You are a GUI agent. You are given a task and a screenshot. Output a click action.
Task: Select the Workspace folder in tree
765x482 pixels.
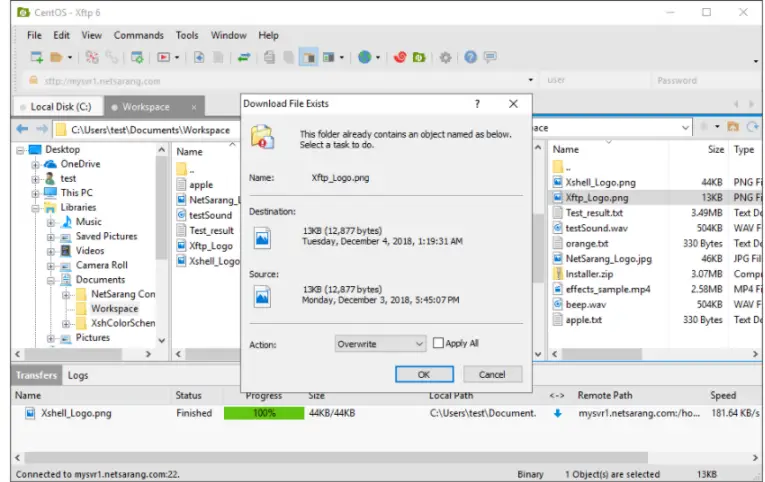click(x=115, y=308)
